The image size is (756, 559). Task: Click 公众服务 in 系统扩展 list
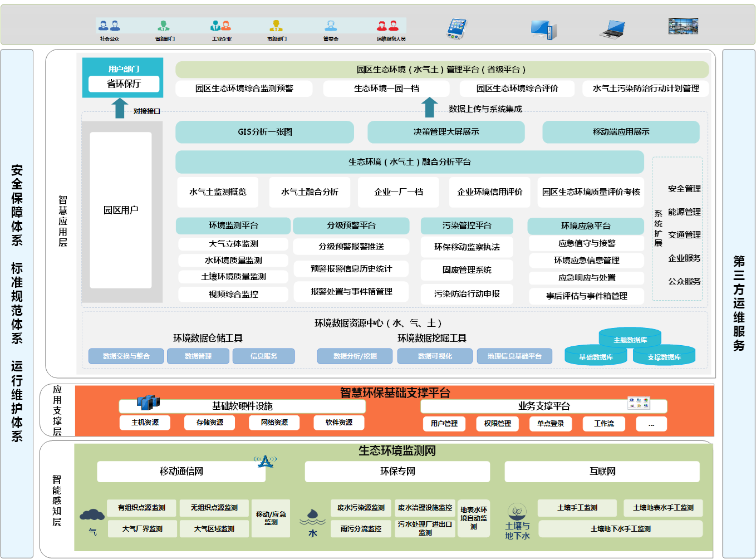(x=684, y=282)
